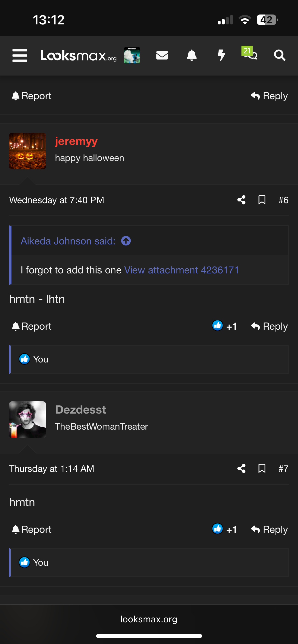Report jeremyy's hmtn - lhtn post
This screenshot has height=644, width=298.
[x=32, y=326]
